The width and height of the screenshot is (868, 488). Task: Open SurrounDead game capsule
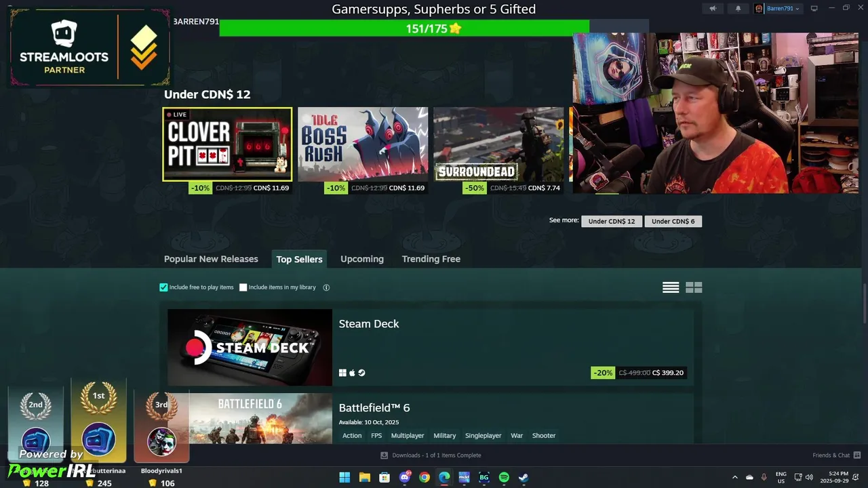pyautogui.click(x=498, y=144)
